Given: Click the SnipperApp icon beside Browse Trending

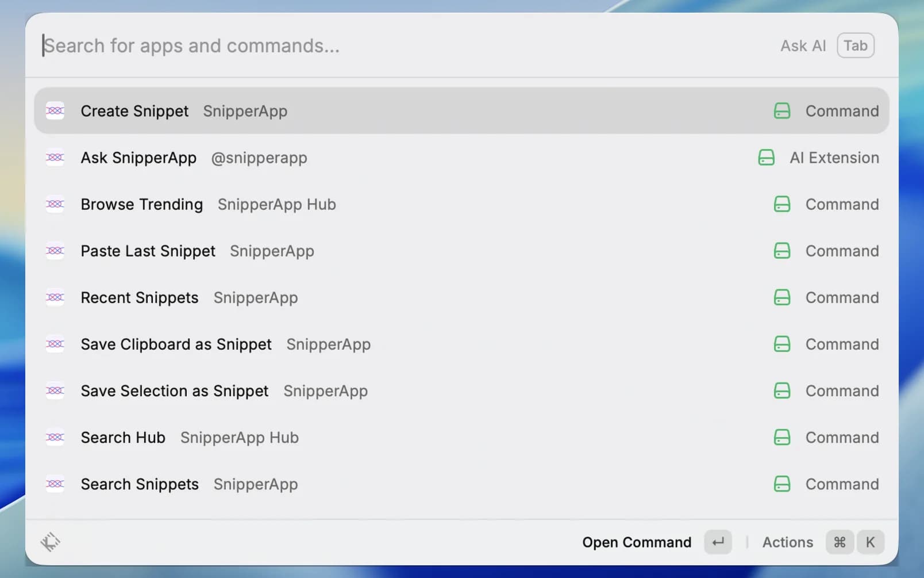Looking at the screenshot, I should 55,204.
